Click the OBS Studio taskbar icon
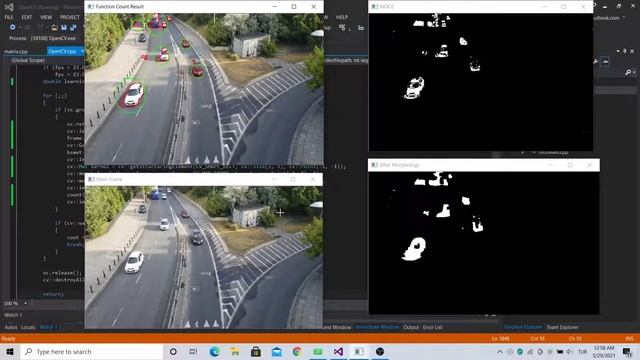Image resolution: width=640 pixels, height=360 pixels. click(x=380, y=351)
